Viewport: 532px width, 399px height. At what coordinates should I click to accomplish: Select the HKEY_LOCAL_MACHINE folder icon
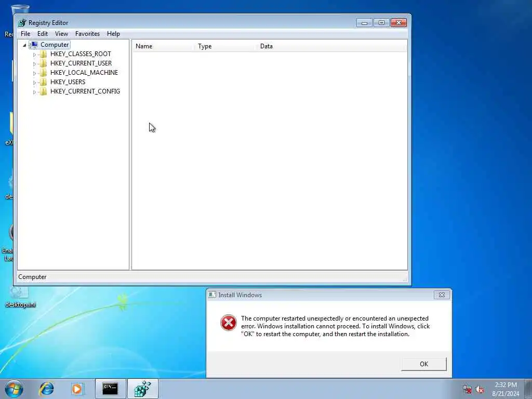click(43, 73)
